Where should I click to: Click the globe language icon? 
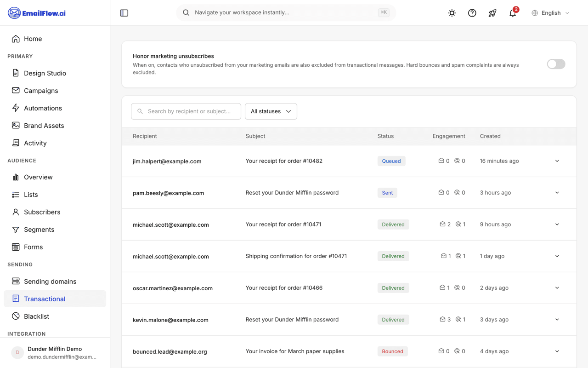coord(535,13)
